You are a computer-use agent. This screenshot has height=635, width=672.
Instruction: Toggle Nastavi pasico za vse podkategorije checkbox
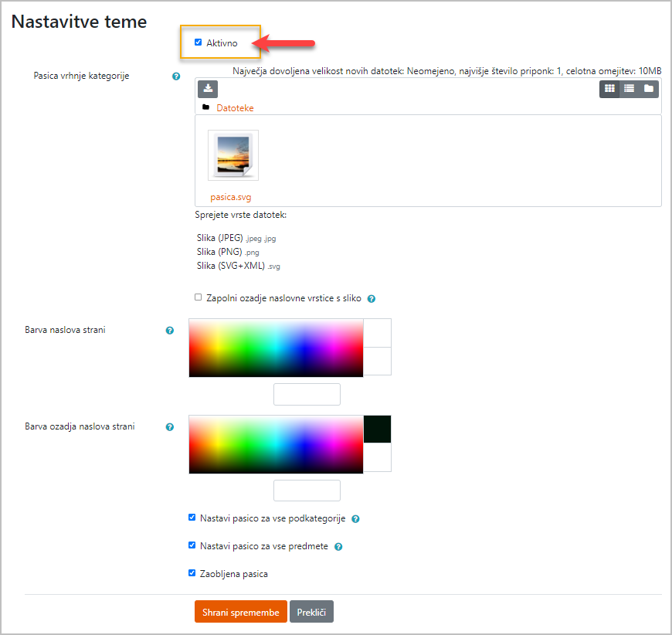coord(192,518)
